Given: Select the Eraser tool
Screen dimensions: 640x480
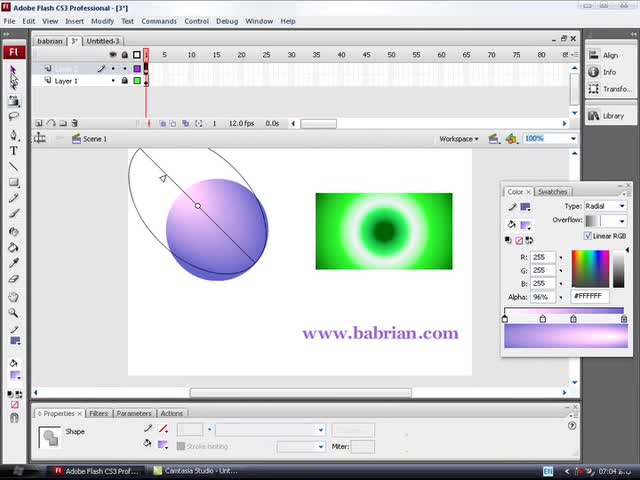Looking at the screenshot, I should [13, 279].
